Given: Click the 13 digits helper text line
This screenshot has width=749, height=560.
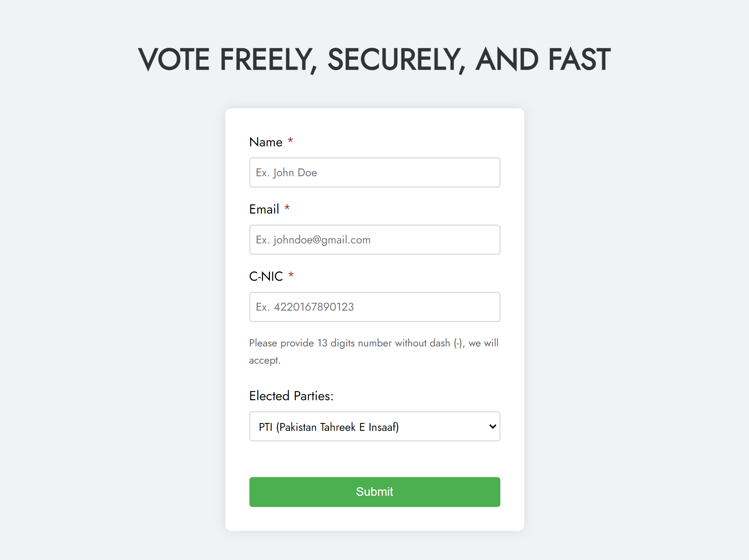Looking at the screenshot, I should 374,343.
